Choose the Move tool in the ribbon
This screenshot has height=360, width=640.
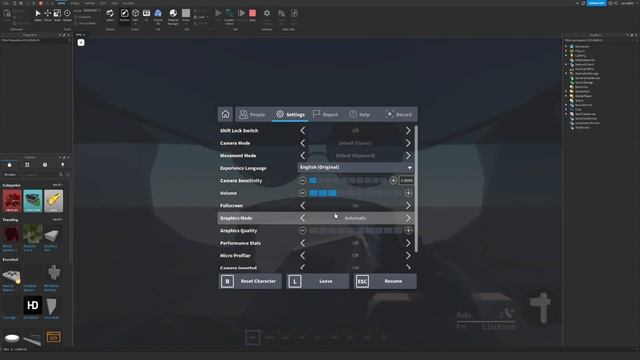48,15
